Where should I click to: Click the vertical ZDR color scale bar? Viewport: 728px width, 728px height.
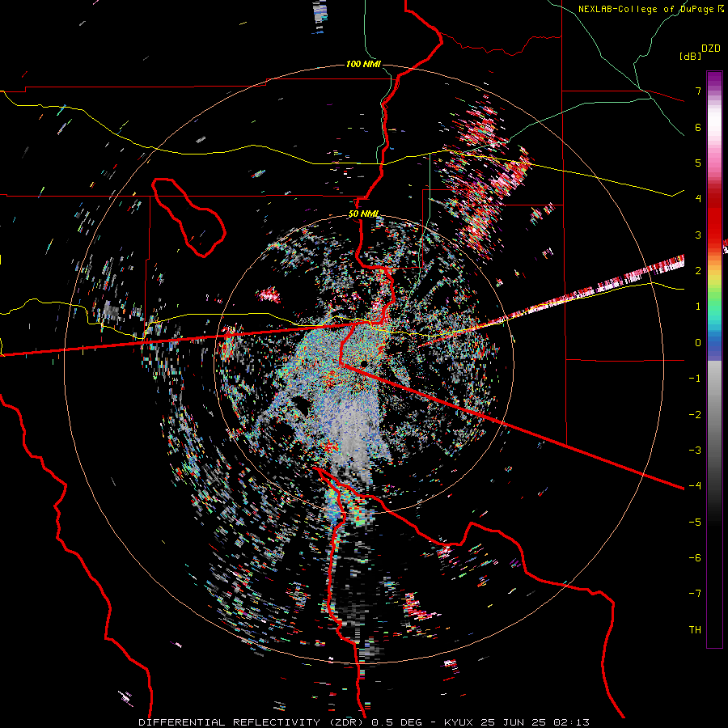(714, 359)
